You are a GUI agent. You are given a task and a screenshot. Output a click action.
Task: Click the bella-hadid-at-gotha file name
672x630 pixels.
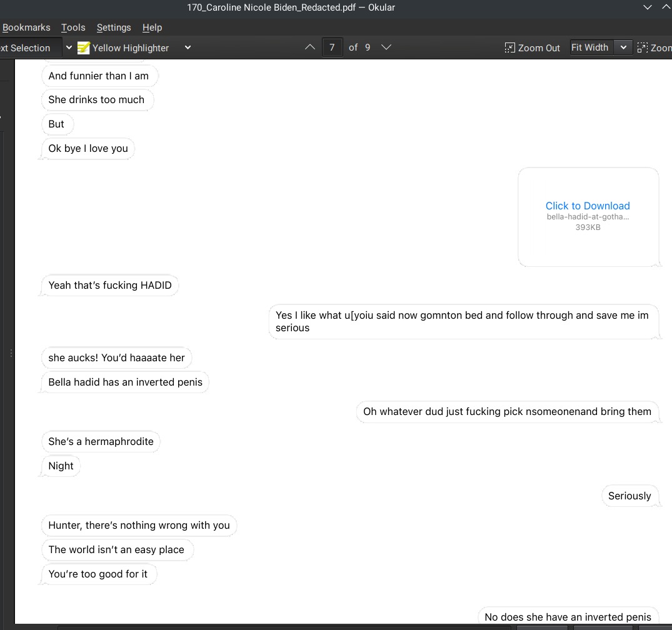tap(588, 217)
